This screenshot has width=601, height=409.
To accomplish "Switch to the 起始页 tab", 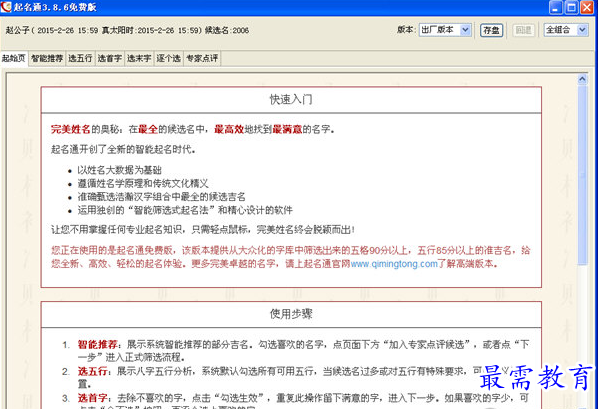I will click(x=14, y=58).
